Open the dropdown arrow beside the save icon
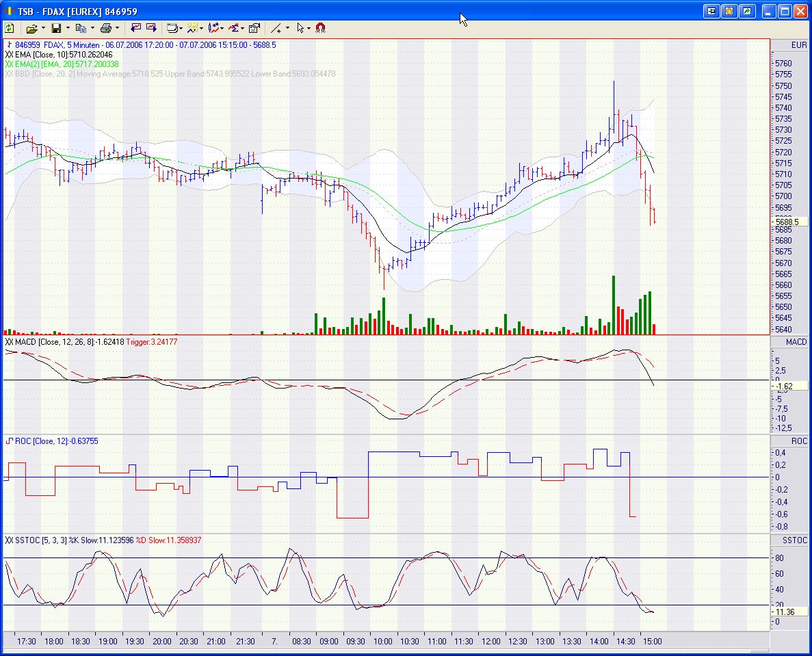This screenshot has height=656, width=812. point(68,28)
